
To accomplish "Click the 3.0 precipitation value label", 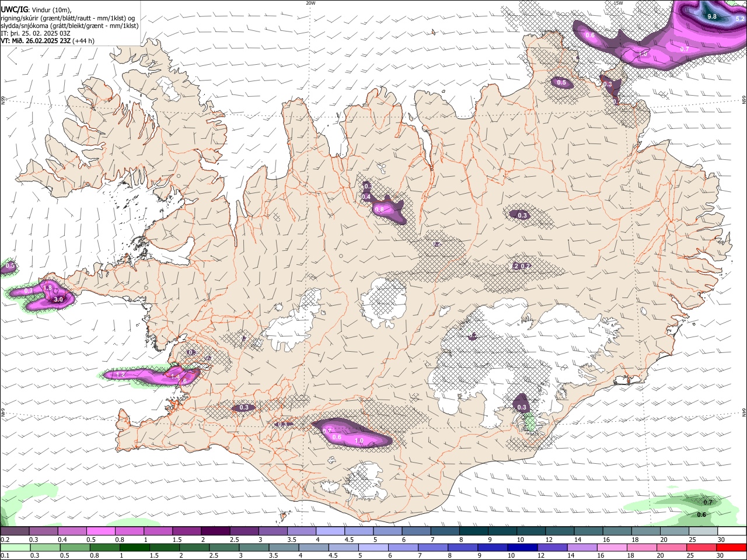I will tap(58, 299).
